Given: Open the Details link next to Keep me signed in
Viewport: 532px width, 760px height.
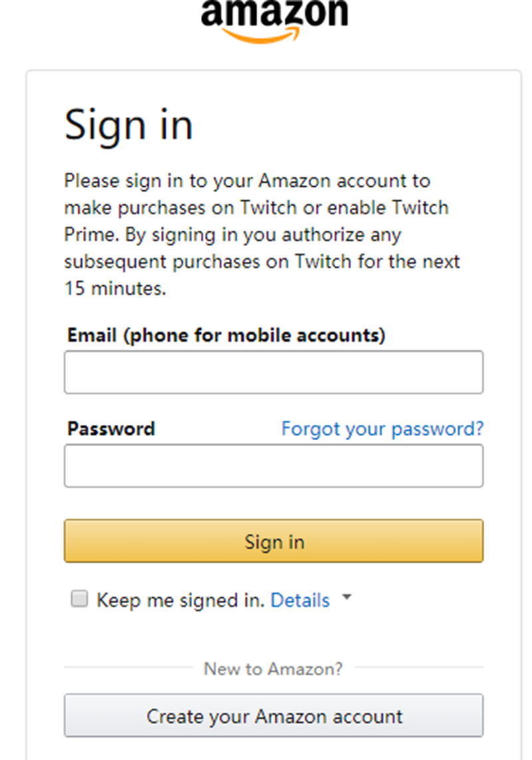Looking at the screenshot, I should coord(300,600).
